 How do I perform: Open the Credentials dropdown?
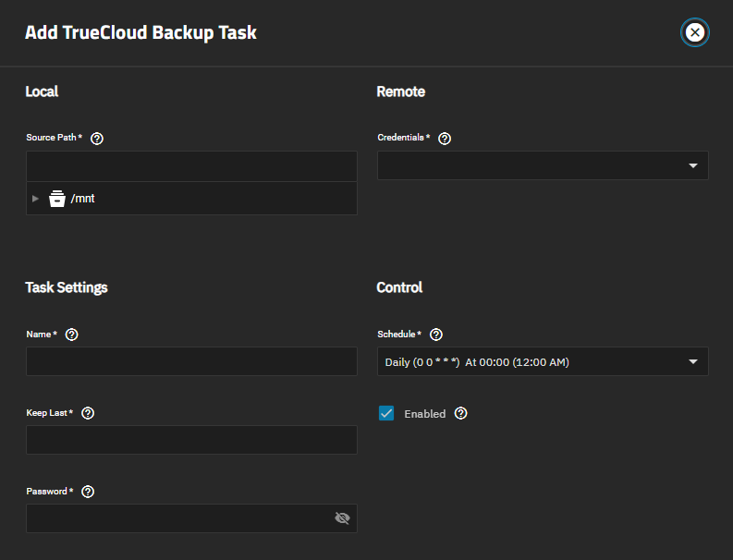pyautogui.click(x=543, y=166)
